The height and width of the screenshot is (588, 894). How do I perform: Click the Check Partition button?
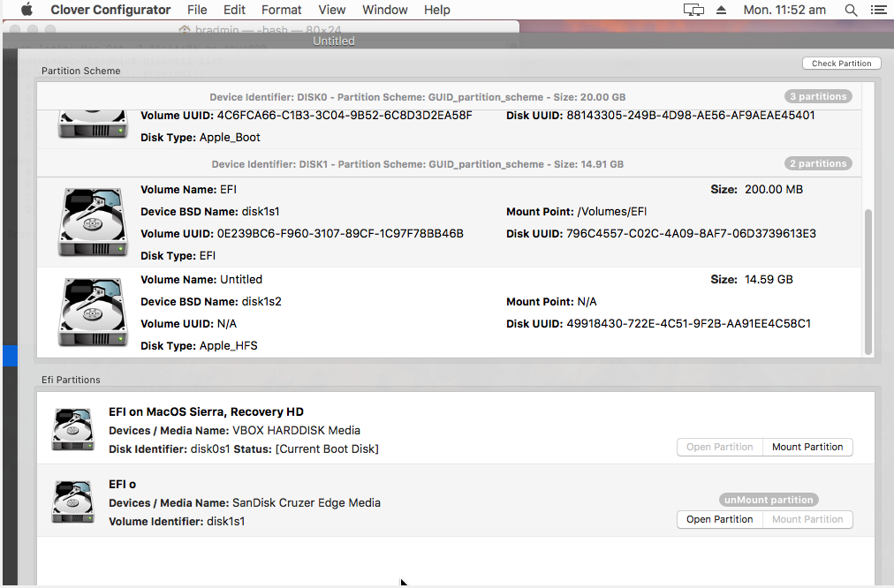(842, 64)
